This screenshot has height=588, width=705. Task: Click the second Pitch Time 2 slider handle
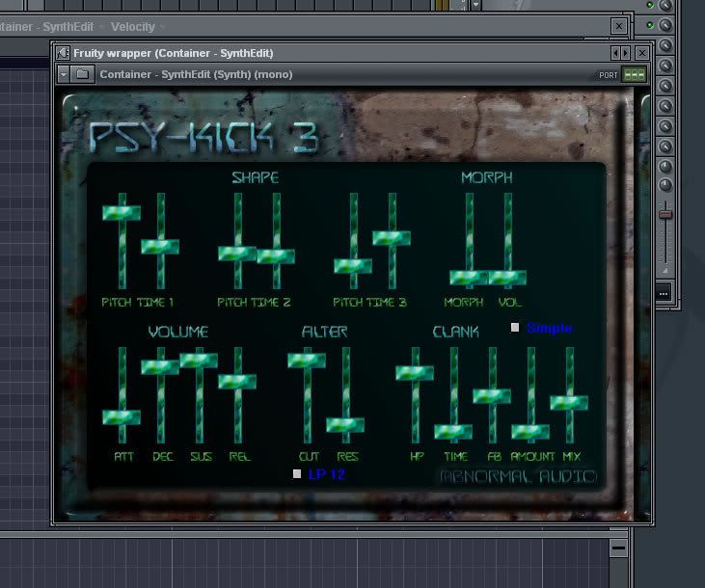click(276, 256)
